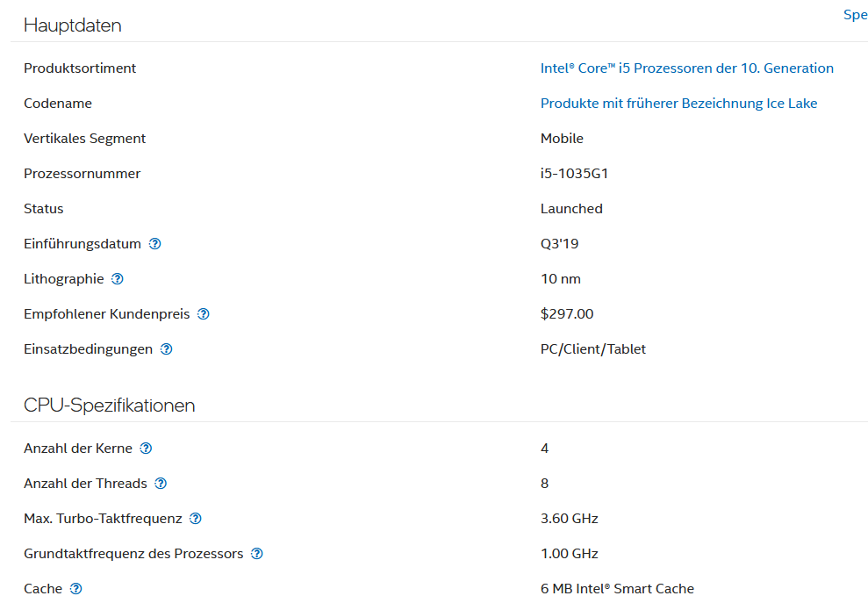Click the Launched status value
The image size is (868, 603).
[x=571, y=209]
